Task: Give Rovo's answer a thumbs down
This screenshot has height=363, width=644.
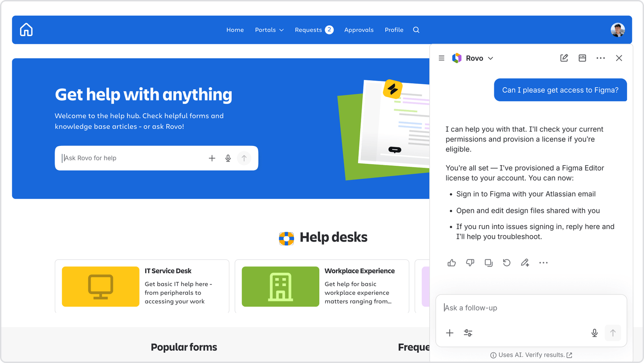Action: pyautogui.click(x=470, y=263)
